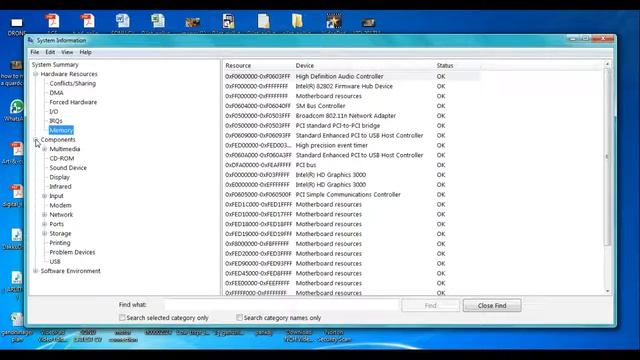Image resolution: width=640 pixels, height=360 pixels.
Task: Select Infrared category
Action: pos(60,187)
